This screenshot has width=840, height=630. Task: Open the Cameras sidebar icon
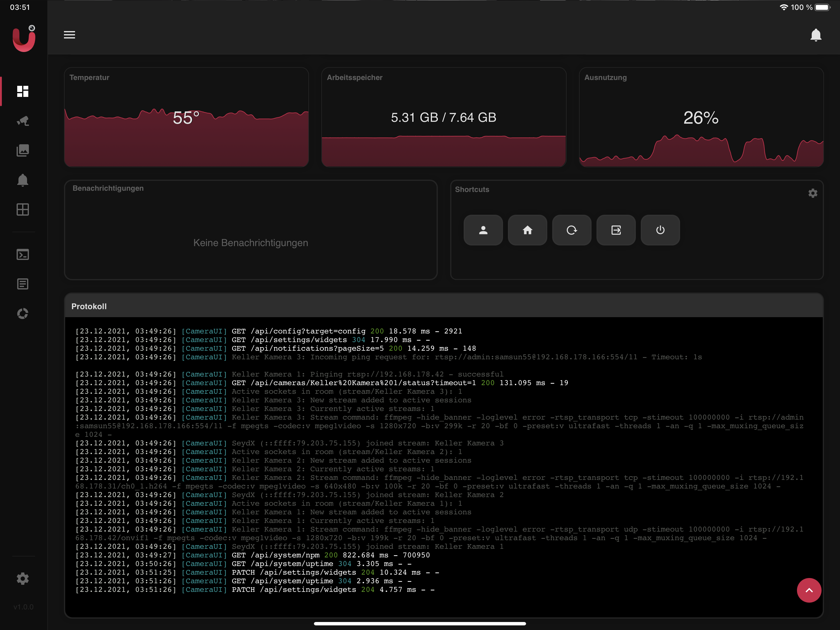pos(23,121)
